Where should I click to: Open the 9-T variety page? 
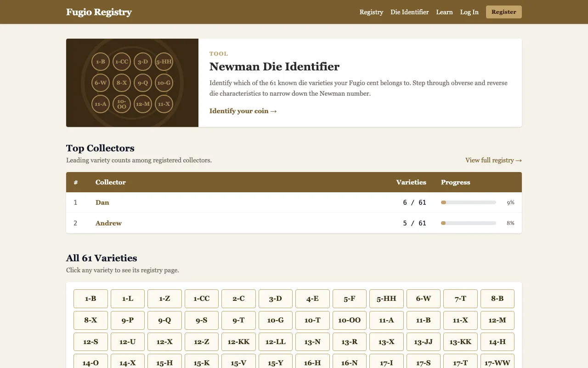238,320
